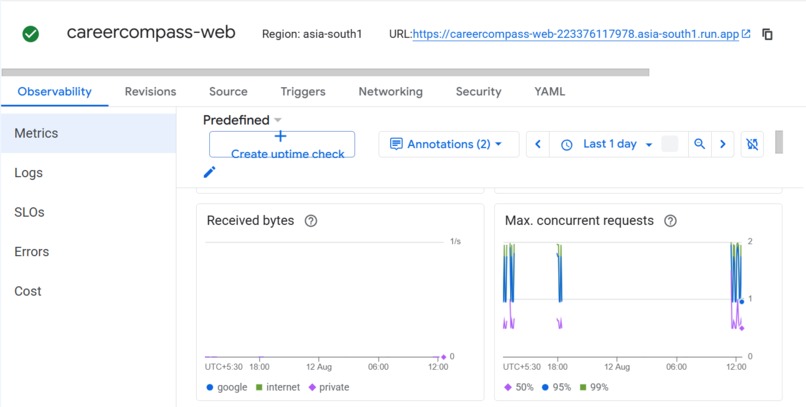
Task: Select Metrics in the side menu
Action: coord(88,133)
